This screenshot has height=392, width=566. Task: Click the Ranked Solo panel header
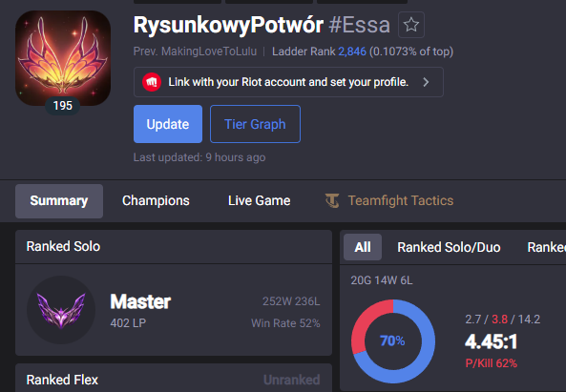click(174, 247)
